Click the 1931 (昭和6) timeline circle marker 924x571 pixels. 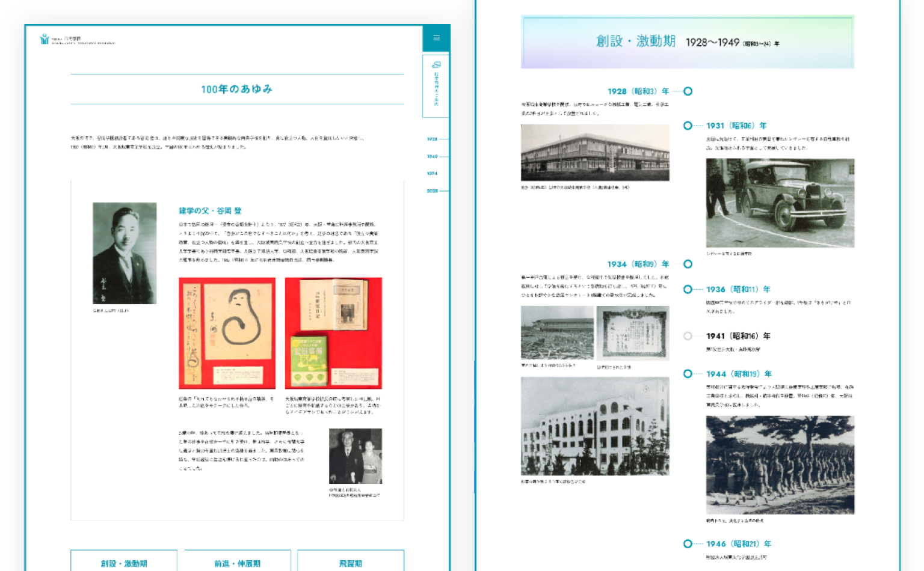pyautogui.click(x=688, y=126)
